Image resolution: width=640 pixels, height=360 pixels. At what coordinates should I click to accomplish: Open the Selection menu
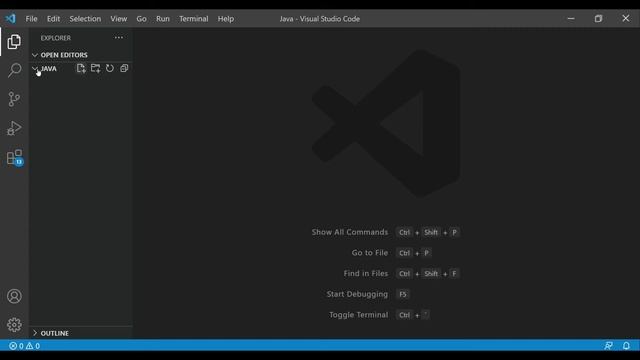(x=85, y=19)
